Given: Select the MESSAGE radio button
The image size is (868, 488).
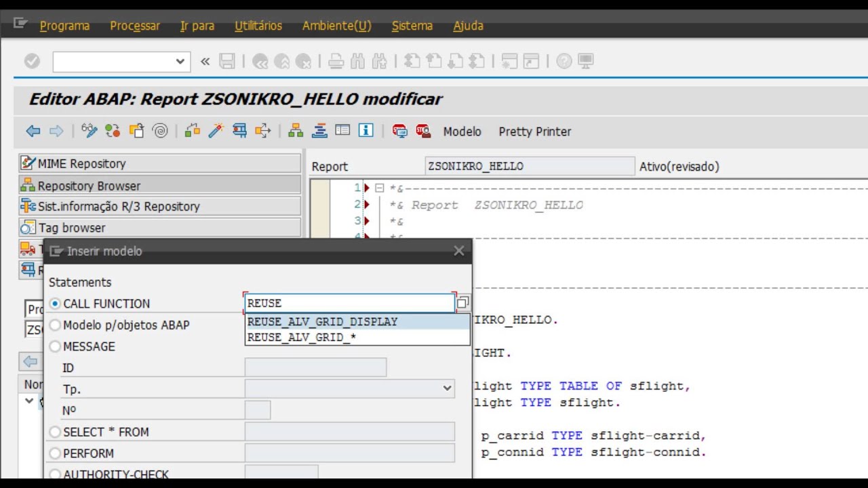Looking at the screenshot, I should pyautogui.click(x=55, y=346).
